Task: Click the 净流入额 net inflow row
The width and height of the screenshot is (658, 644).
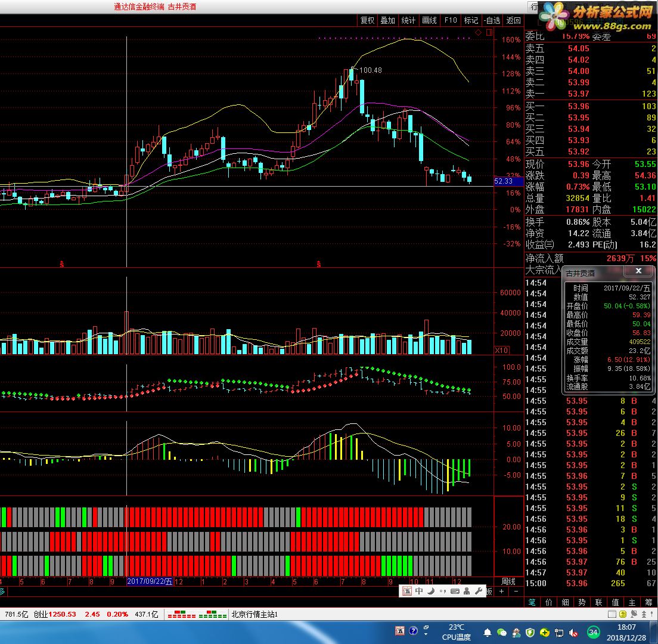Action: (591, 258)
